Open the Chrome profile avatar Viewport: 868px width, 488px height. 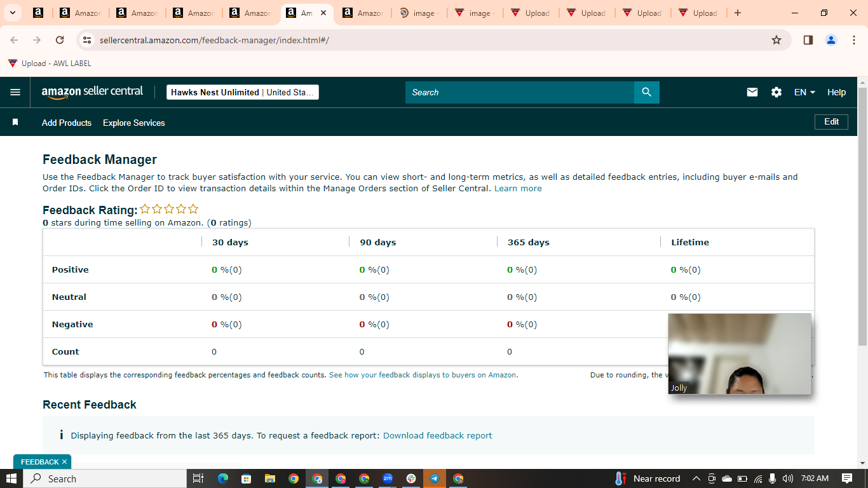coord(831,40)
